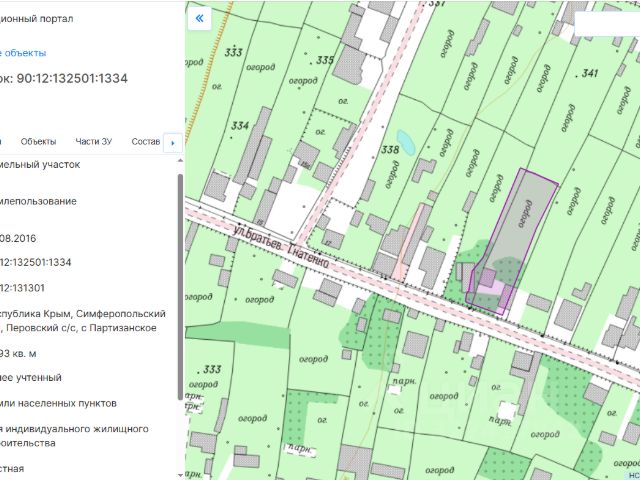This screenshot has height=480, width=640.
Task: Switch to the Части ЗУ tab
Action: click(x=93, y=142)
